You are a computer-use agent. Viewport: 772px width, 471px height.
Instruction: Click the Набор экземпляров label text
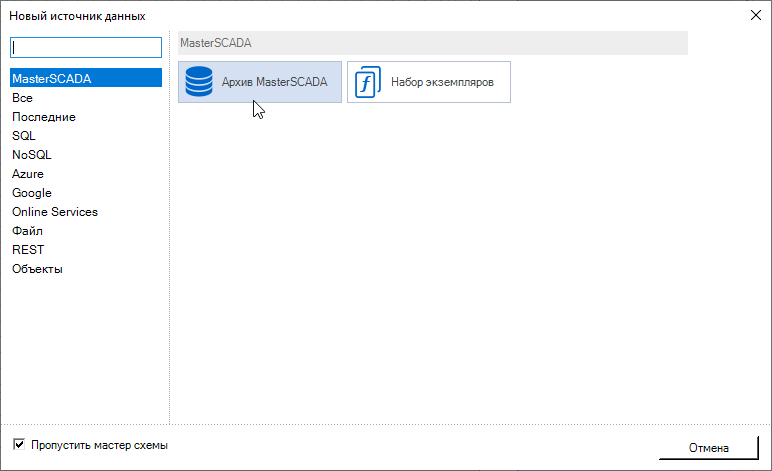click(442, 82)
